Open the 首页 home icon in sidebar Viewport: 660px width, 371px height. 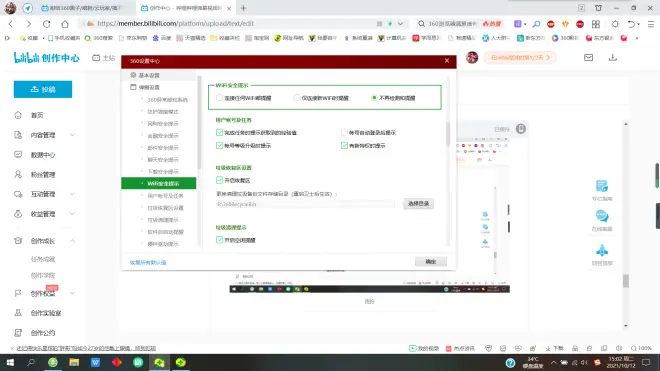[x=18, y=115]
